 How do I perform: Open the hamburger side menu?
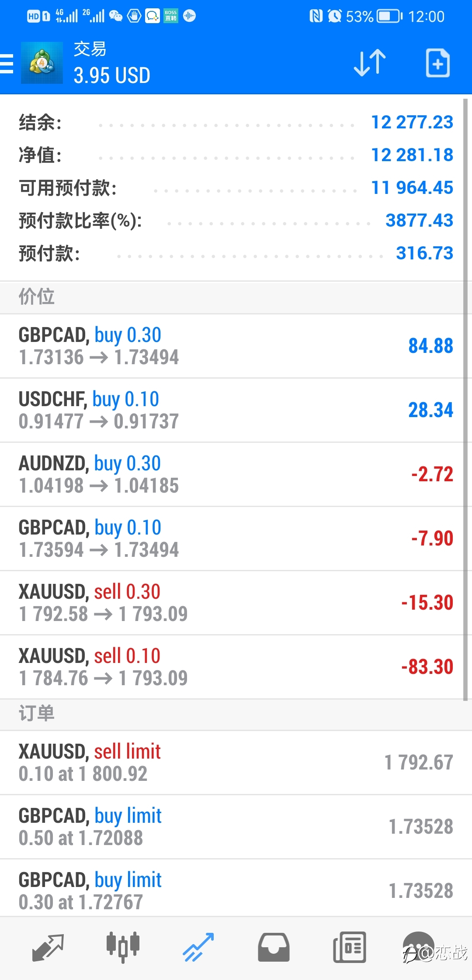pyautogui.click(x=7, y=63)
